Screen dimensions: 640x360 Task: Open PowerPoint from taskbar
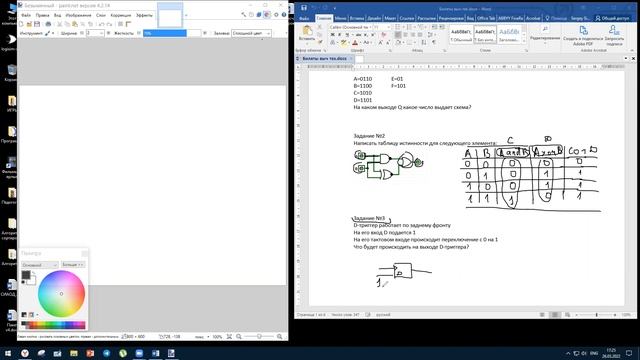tap(90, 353)
